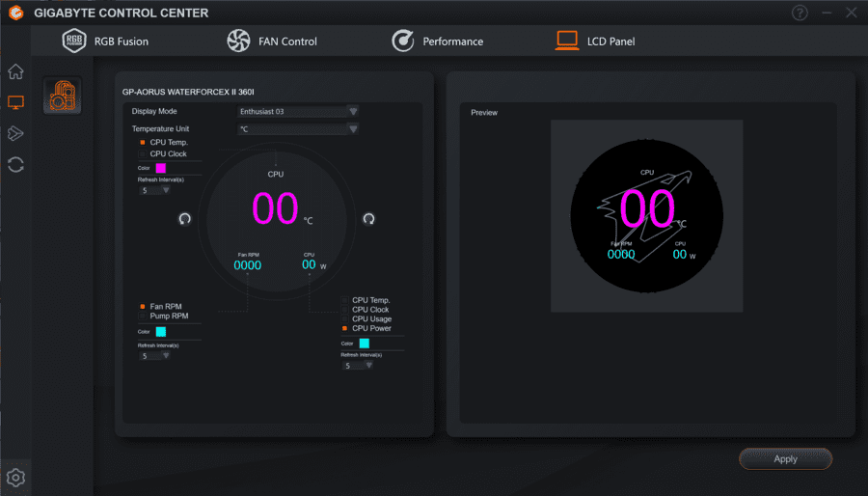
Task: Click the cyan 00 W CPU value in editor
Action: click(x=313, y=265)
